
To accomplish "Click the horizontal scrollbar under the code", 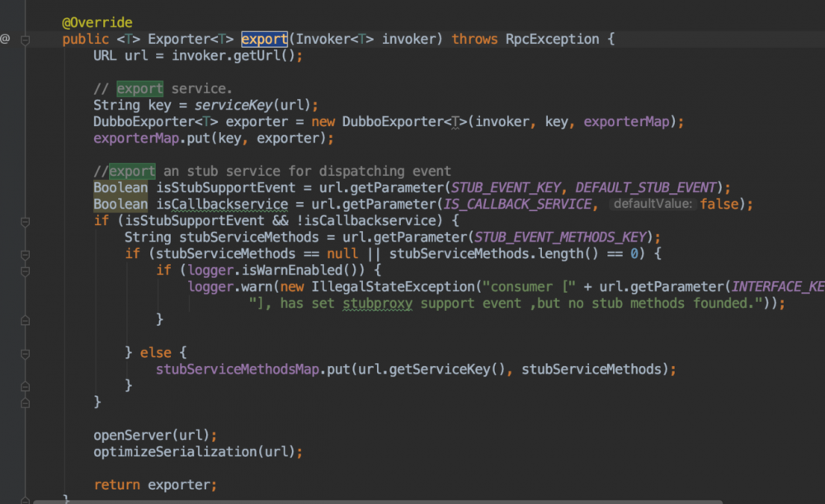I will click(x=378, y=502).
